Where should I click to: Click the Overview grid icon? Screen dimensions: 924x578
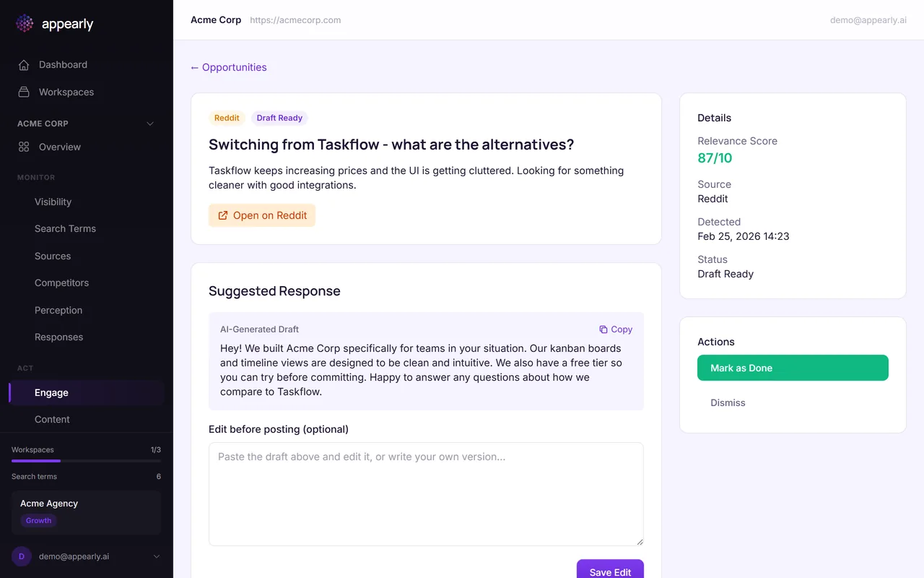coord(24,147)
